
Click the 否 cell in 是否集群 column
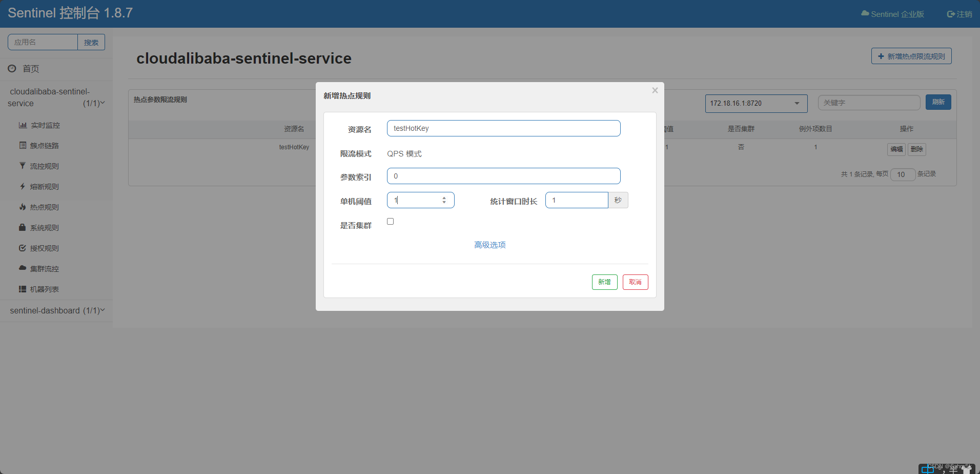pyautogui.click(x=741, y=147)
